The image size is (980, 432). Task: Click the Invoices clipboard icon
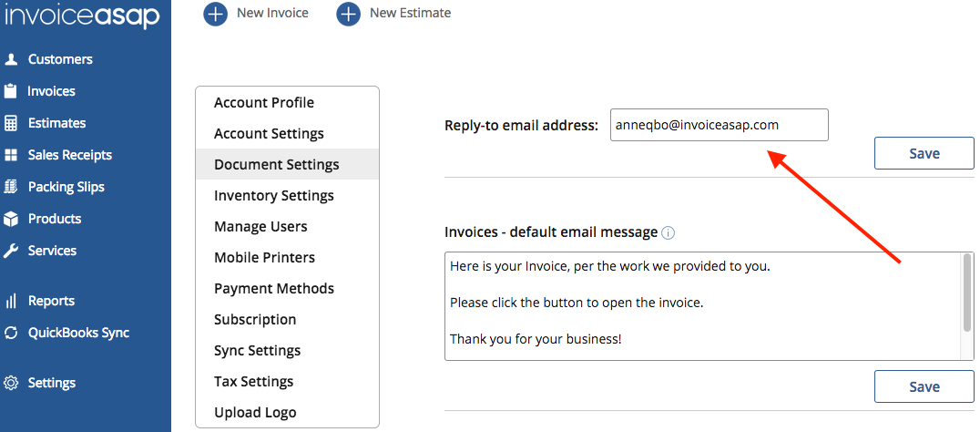point(11,91)
